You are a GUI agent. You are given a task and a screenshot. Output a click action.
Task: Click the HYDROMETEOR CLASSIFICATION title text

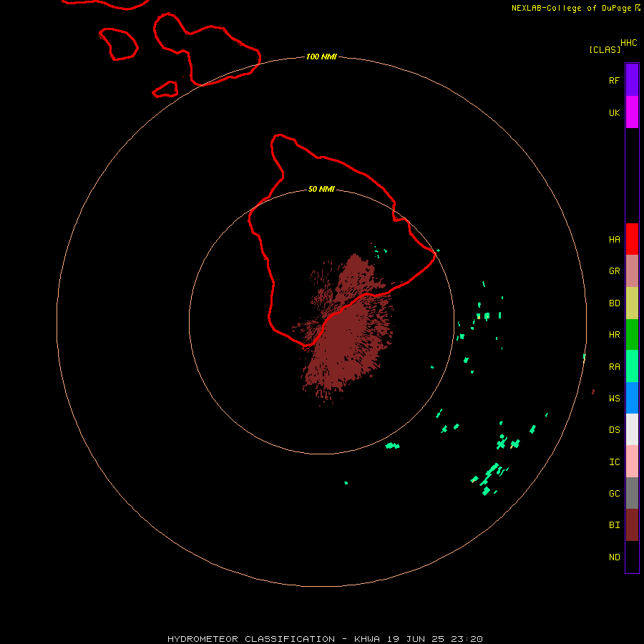251,639
